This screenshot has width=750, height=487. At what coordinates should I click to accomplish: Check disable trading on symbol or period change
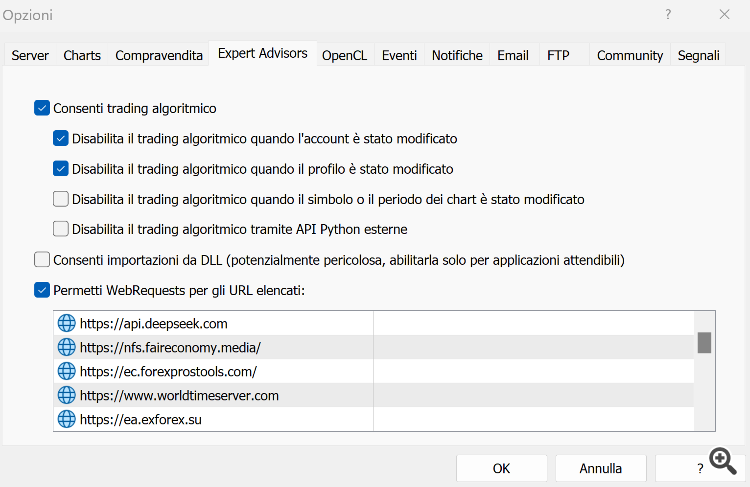pyautogui.click(x=61, y=199)
